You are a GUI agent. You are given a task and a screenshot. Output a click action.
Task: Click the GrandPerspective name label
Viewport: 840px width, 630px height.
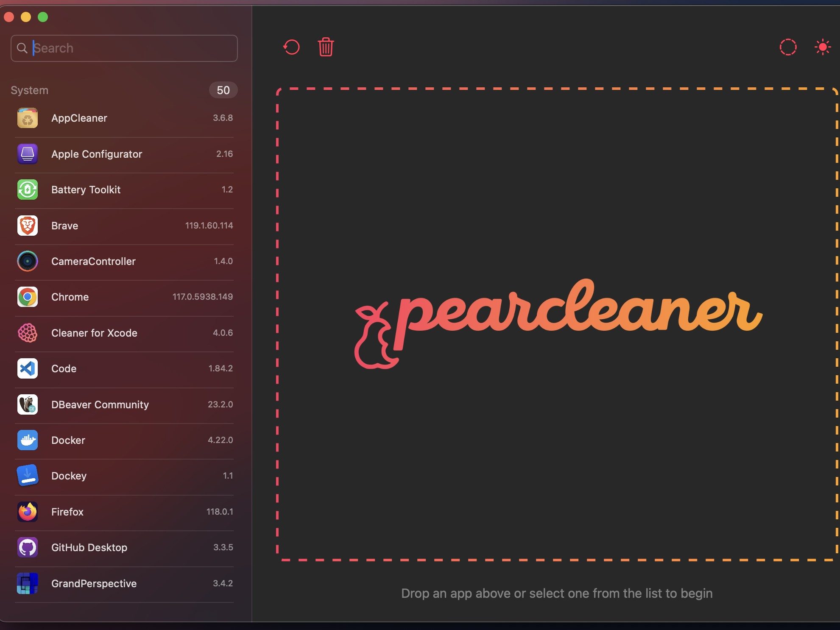click(94, 584)
